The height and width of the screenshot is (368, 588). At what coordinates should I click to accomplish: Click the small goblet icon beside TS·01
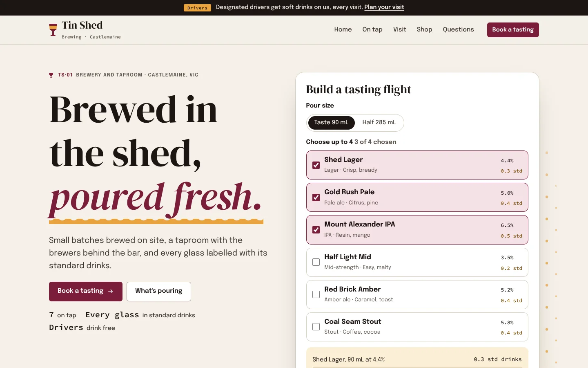point(51,75)
